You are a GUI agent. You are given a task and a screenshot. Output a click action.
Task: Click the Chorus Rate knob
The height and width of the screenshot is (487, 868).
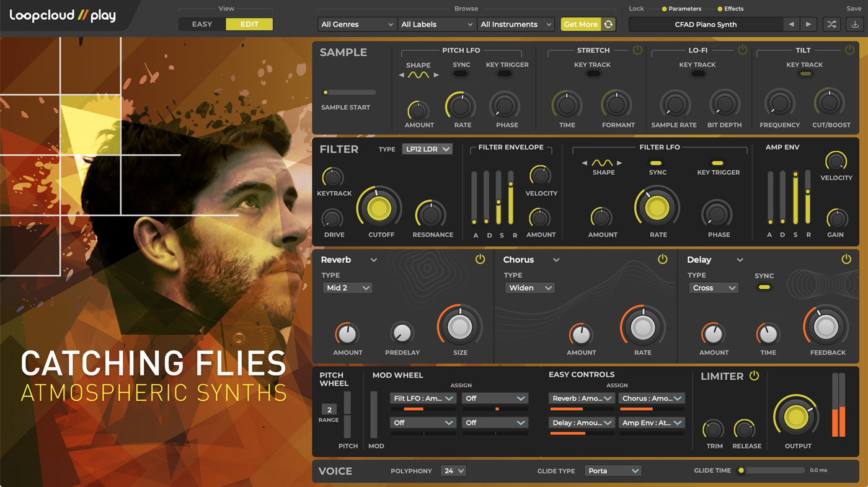click(x=642, y=327)
